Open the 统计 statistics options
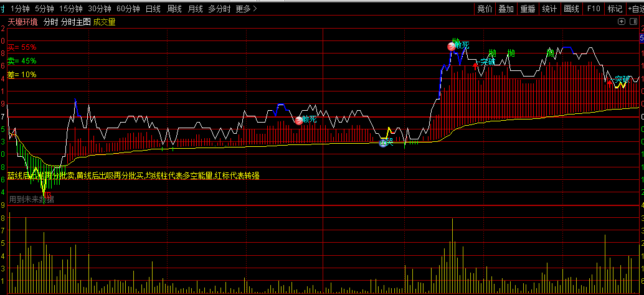The height and width of the screenshot is (295, 644). click(549, 9)
